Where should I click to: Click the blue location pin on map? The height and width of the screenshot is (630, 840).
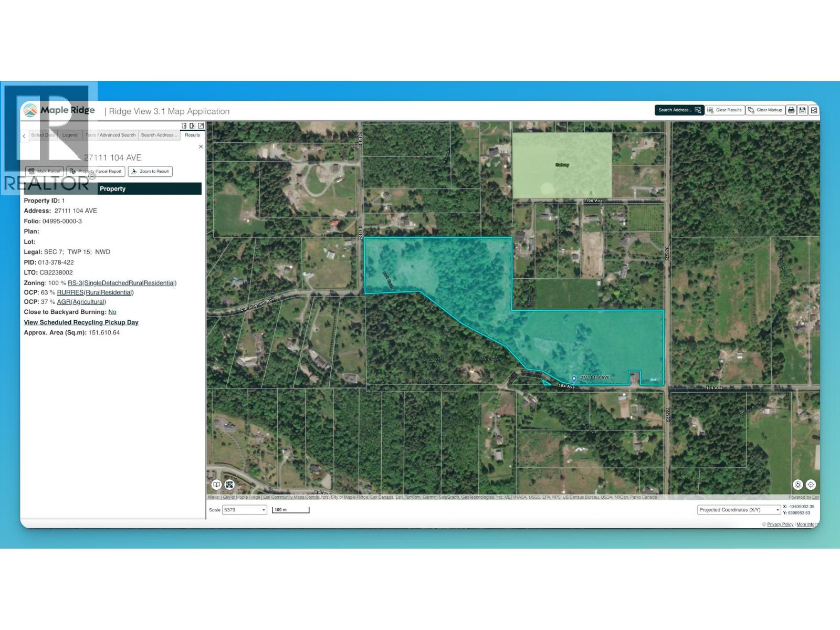point(574,379)
